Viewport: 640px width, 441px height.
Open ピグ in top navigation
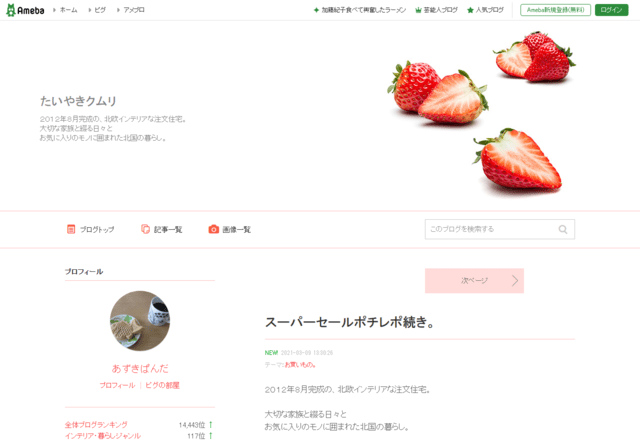click(x=100, y=10)
